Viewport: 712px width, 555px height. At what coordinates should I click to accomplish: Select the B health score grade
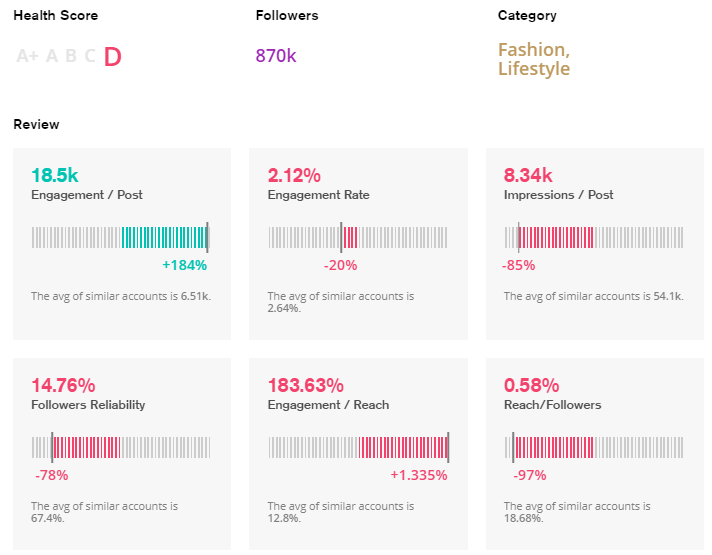(70, 56)
